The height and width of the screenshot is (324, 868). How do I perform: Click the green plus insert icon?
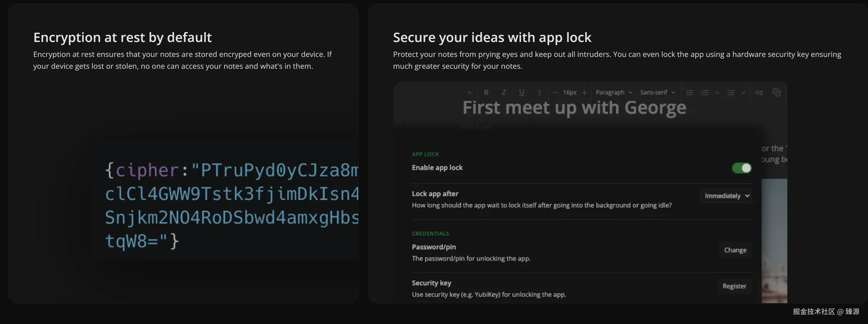click(x=469, y=92)
